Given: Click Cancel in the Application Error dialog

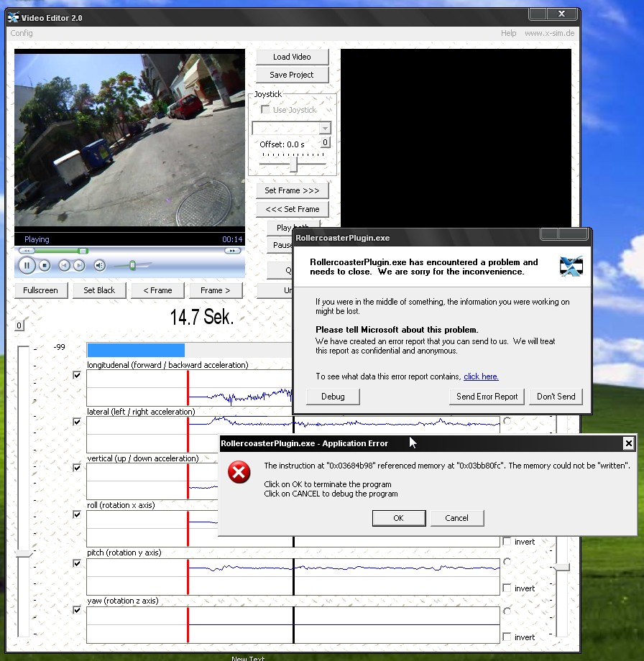Looking at the screenshot, I should click(x=456, y=518).
